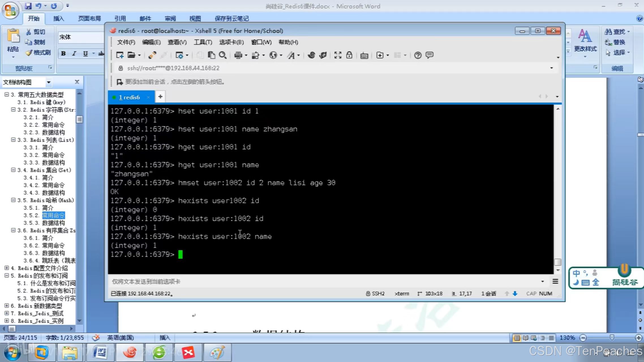The height and width of the screenshot is (362, 644).
Task: Toggle Italic formatting in Word
Action: 74,53
